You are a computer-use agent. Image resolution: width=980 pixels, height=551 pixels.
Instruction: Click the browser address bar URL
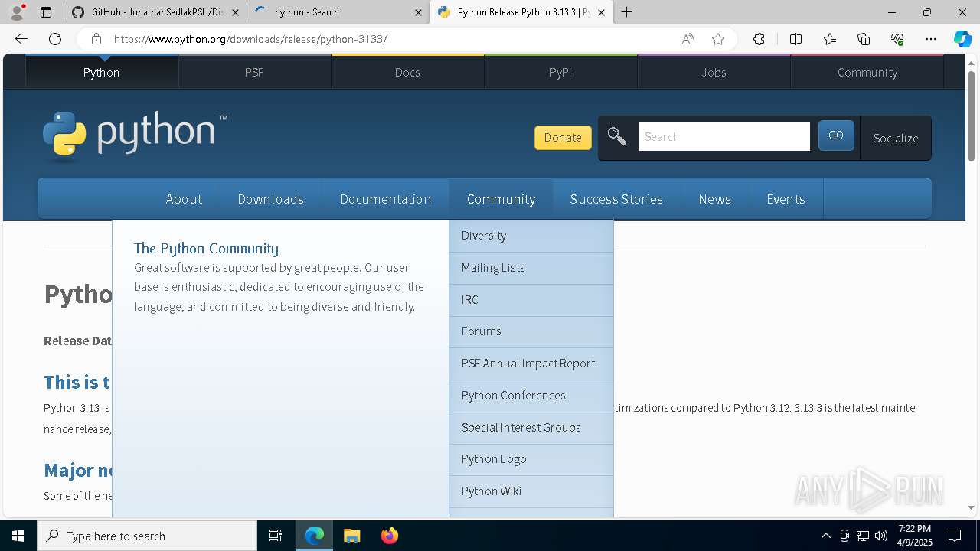tap(250, 39)
